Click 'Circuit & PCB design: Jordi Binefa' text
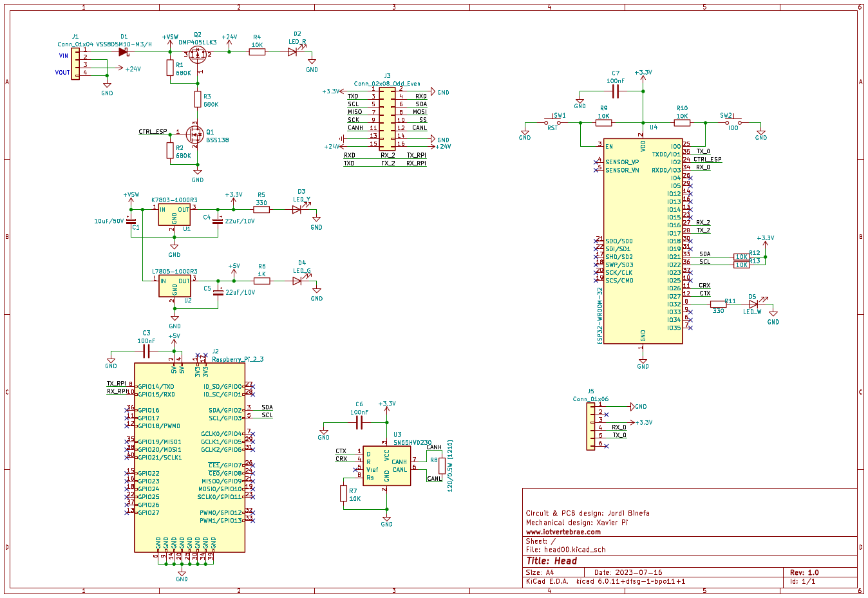The image size is (868, 598). point(588,513)
